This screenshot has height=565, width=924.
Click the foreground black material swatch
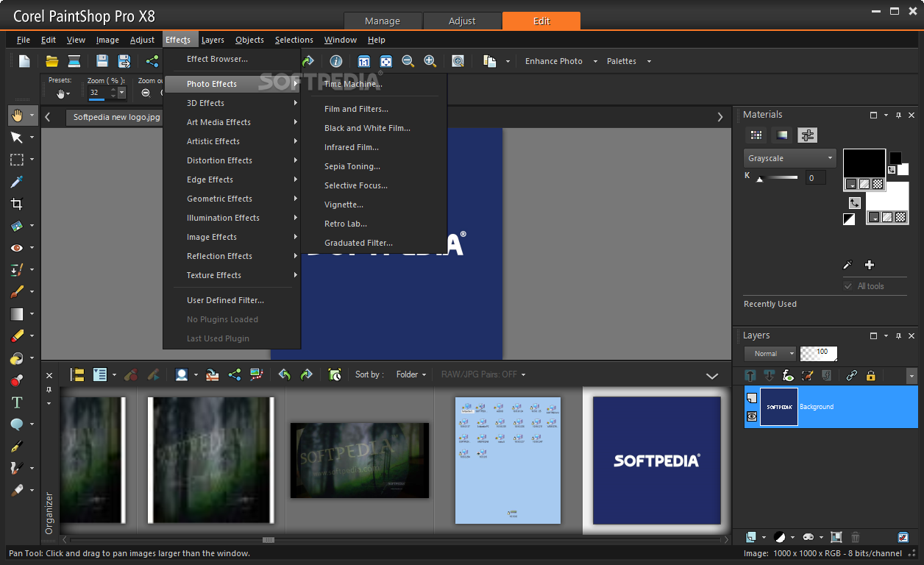(x=864, y=164)
